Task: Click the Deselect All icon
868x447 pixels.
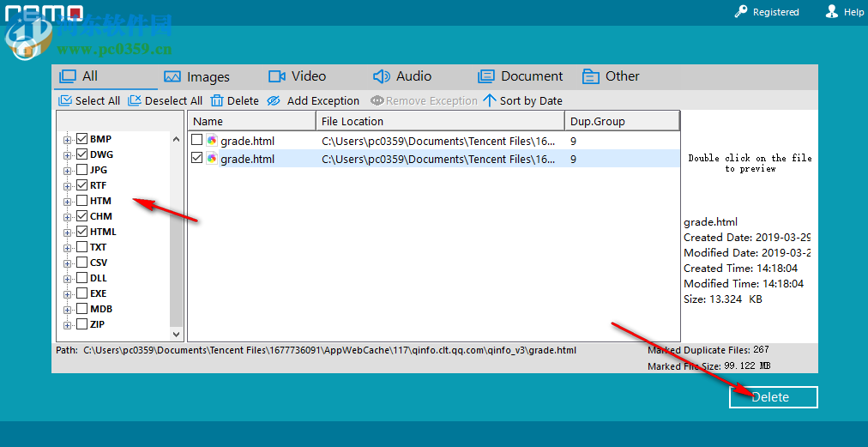Action: click(135, 100)
